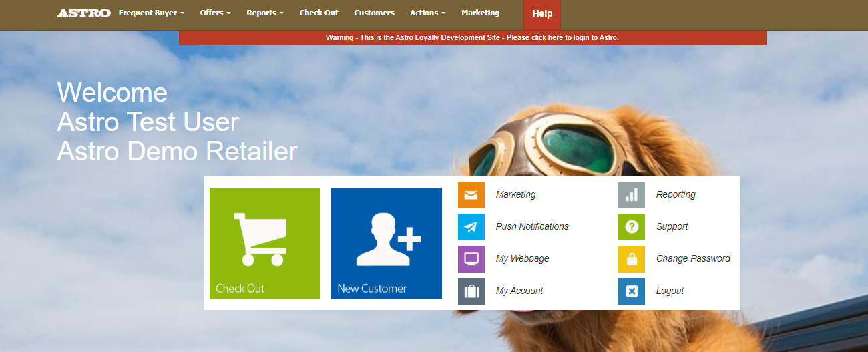Click the yellow Change Password lock icon
This screenshot has width=868, height=352.
click(x=631, y=259)
